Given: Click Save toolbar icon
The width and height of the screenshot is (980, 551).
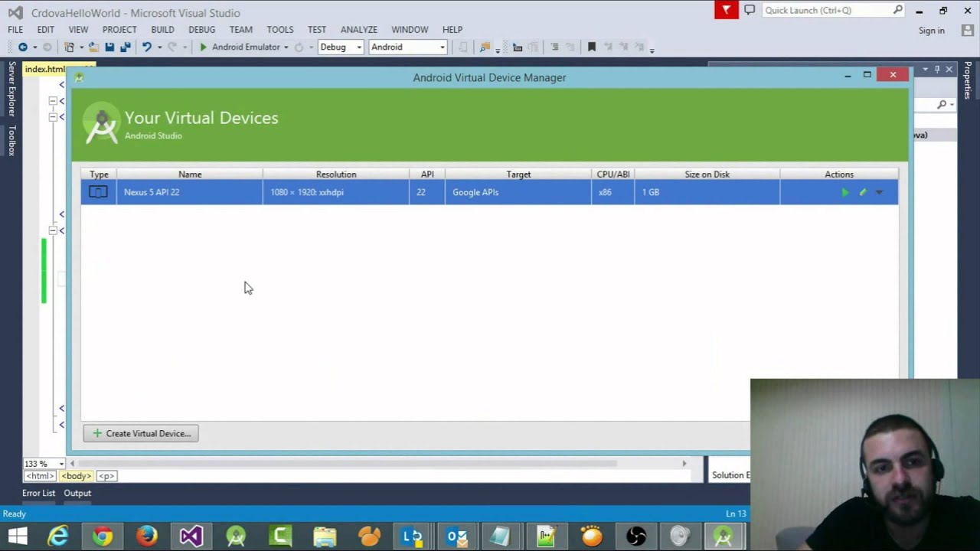Looking at the screenshot, I should pos(109,47).
